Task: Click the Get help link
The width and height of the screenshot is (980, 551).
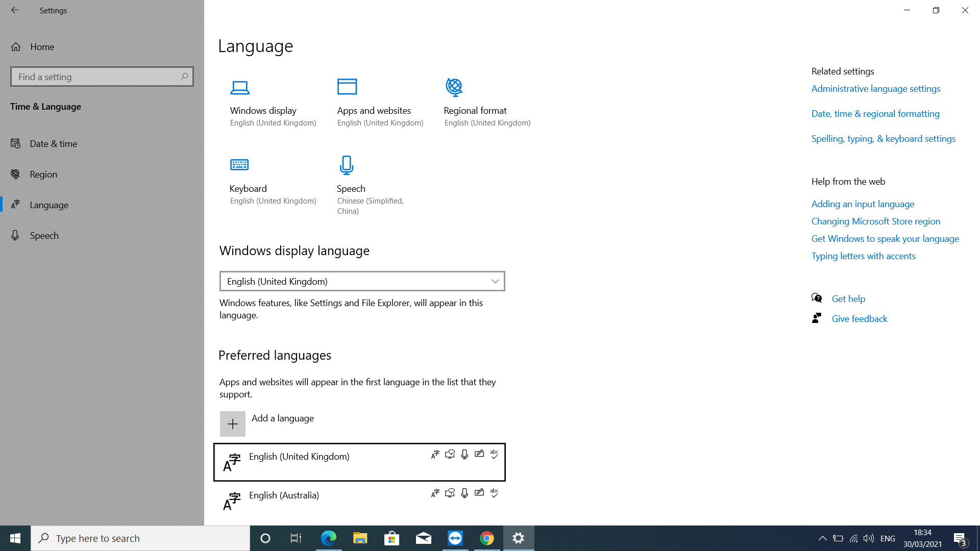Action: click(848, 299)
